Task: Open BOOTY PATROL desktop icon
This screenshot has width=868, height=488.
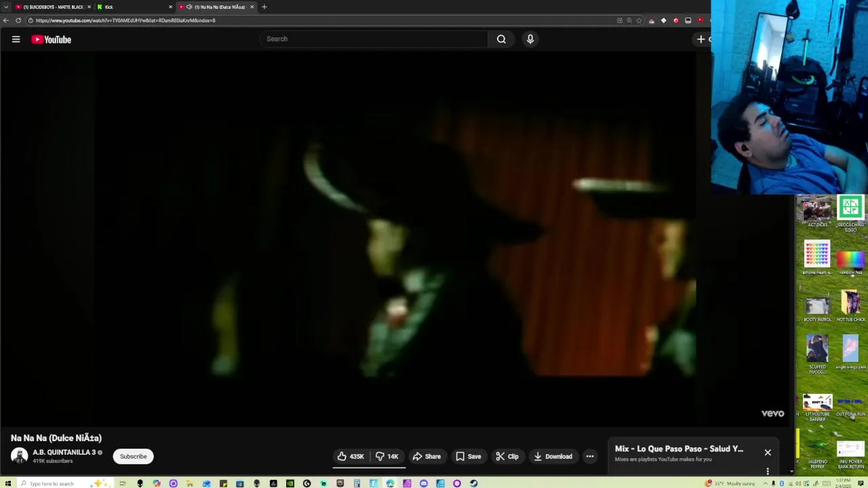Action: tap(817, 309)
